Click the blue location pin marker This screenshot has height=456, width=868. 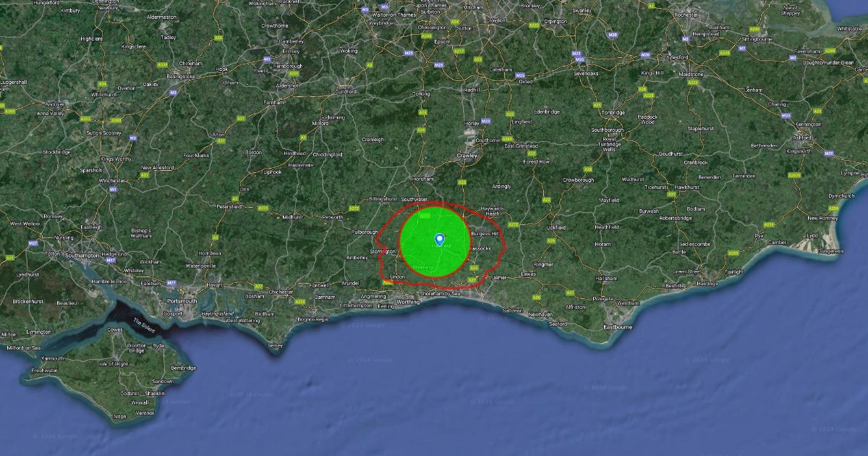439,238
